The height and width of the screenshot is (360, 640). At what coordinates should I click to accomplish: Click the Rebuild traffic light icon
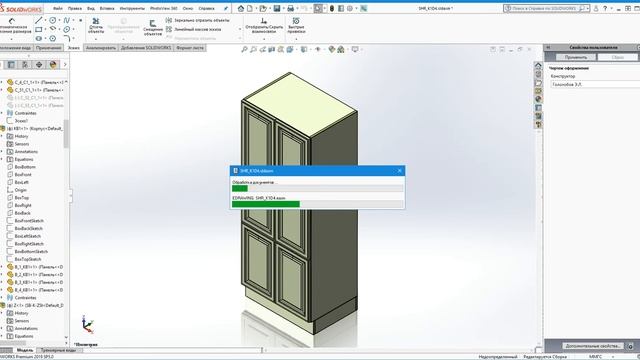pyautogui.click(x=332, y=8)
